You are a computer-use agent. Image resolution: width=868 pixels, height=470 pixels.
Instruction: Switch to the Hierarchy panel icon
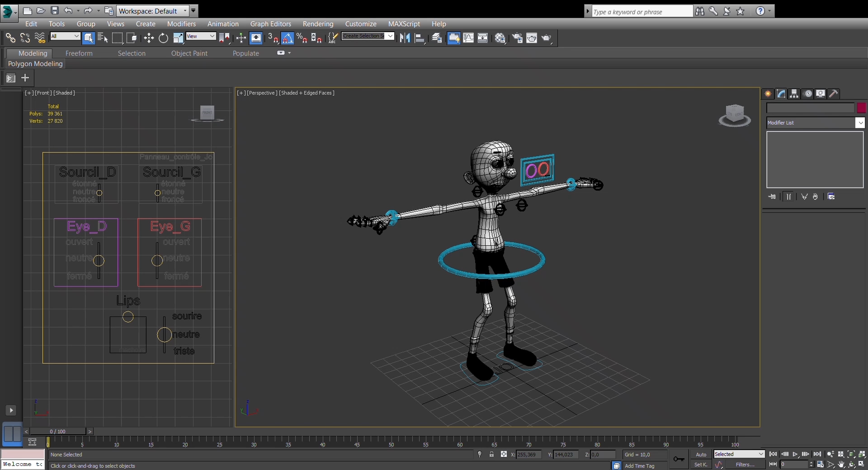tap(794, 94)
